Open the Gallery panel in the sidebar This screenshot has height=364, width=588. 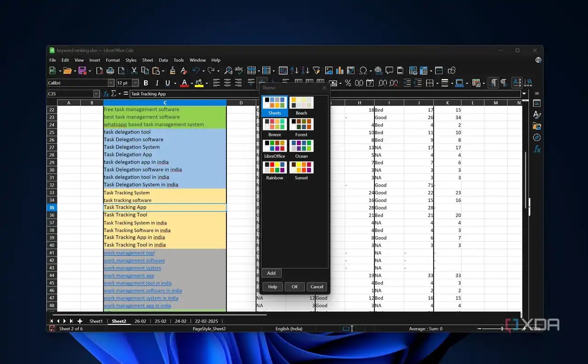tap(537, 126)
